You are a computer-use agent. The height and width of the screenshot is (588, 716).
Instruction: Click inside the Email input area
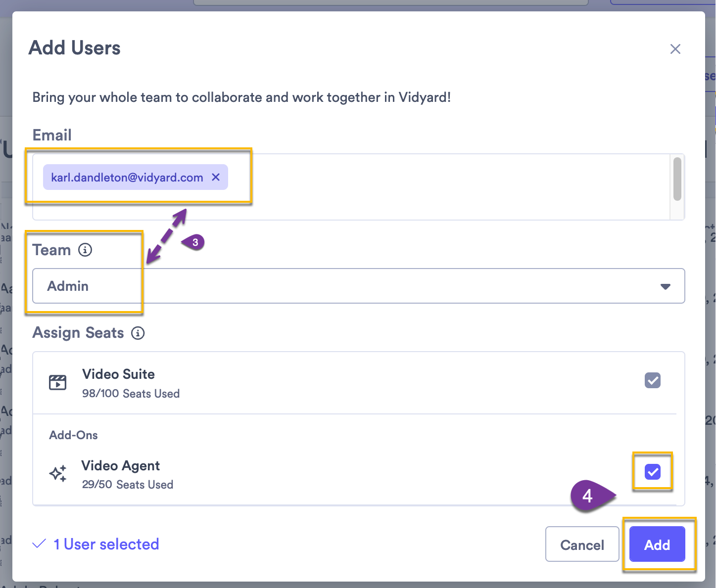(396, 187)
